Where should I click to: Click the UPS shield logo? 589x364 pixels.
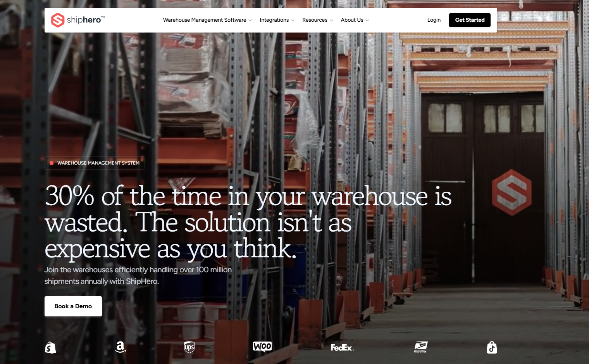189,347
